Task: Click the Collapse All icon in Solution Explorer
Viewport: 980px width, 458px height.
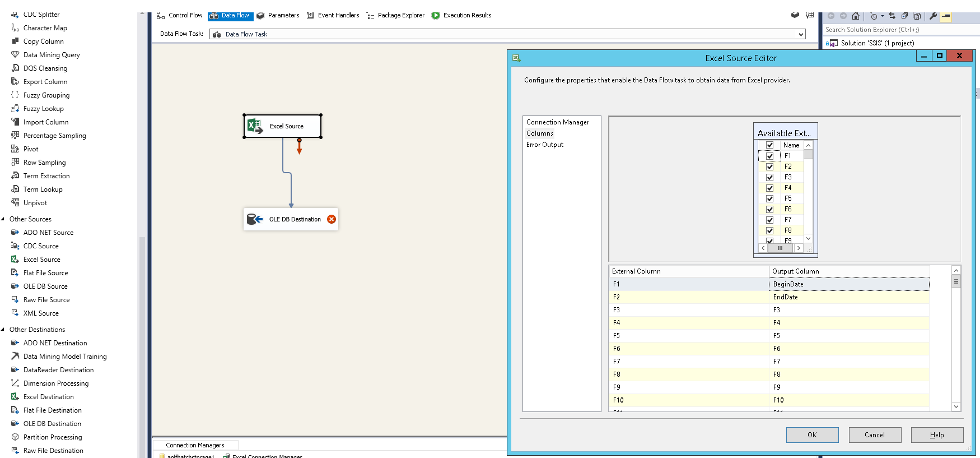Action: point(904,16)
